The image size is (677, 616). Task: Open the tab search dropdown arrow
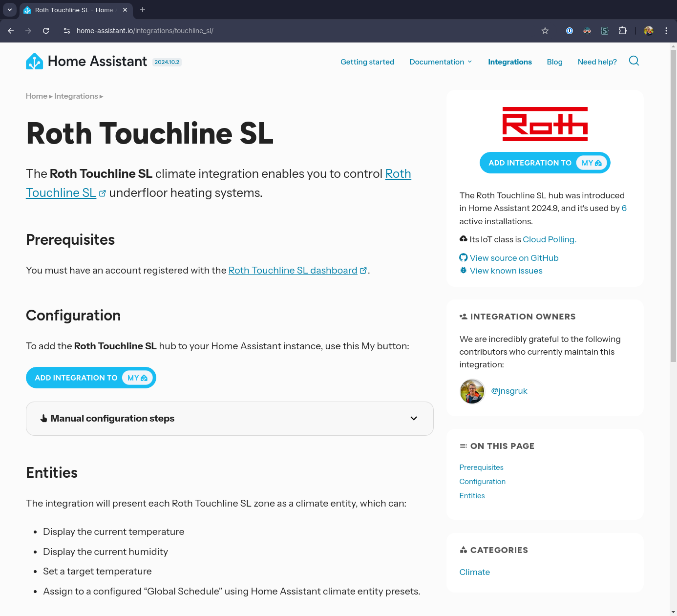pyautogui.click(x=9, y=10)
